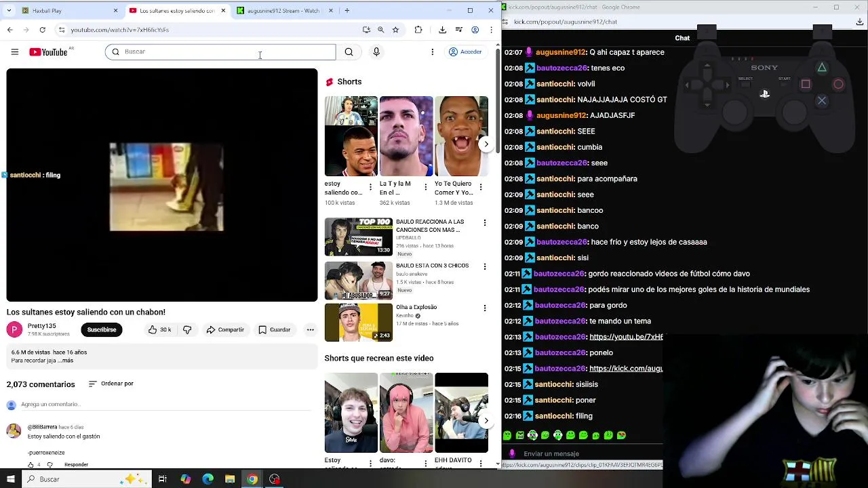Close the augusnine912 Stream tab
This screenshot has height=488, width=868.
pyautogui.click(x=331, y=11)
